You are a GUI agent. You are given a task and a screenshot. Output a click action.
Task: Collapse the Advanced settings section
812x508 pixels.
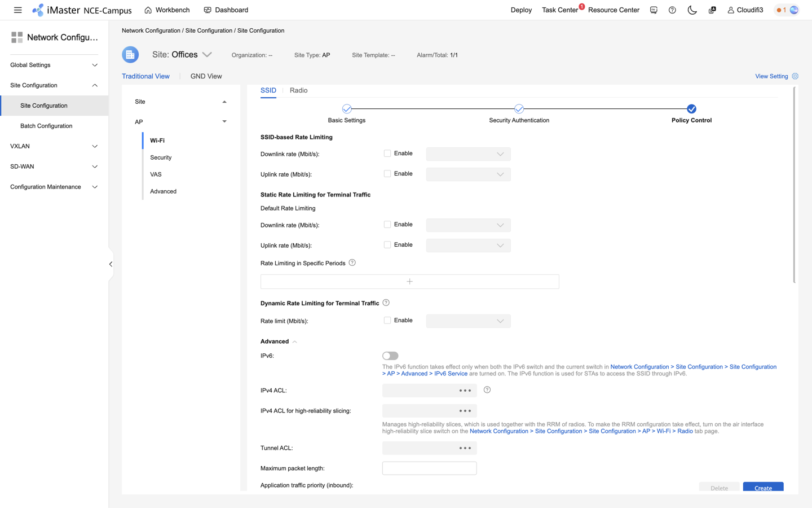(294, 341)
